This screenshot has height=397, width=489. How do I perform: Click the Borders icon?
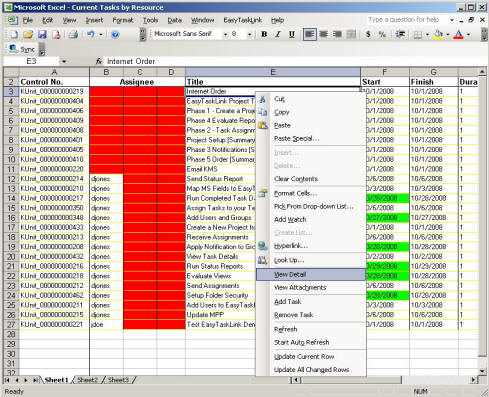[x=418, y=34]
